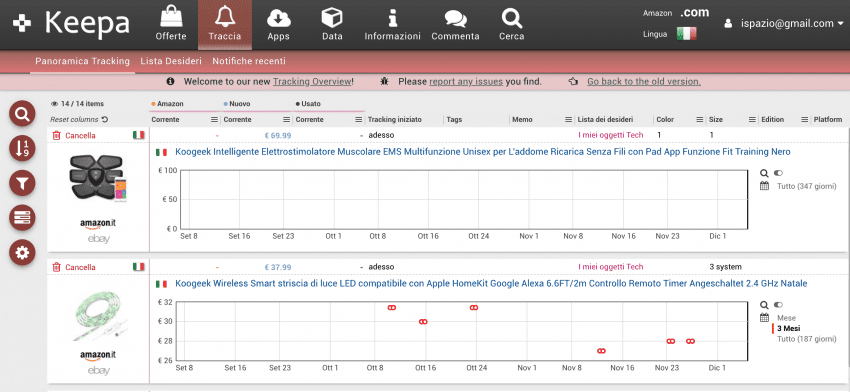Switch to Panoramica Tracking tab
Viewport: 850px width, 392px height.
[82, 61]
